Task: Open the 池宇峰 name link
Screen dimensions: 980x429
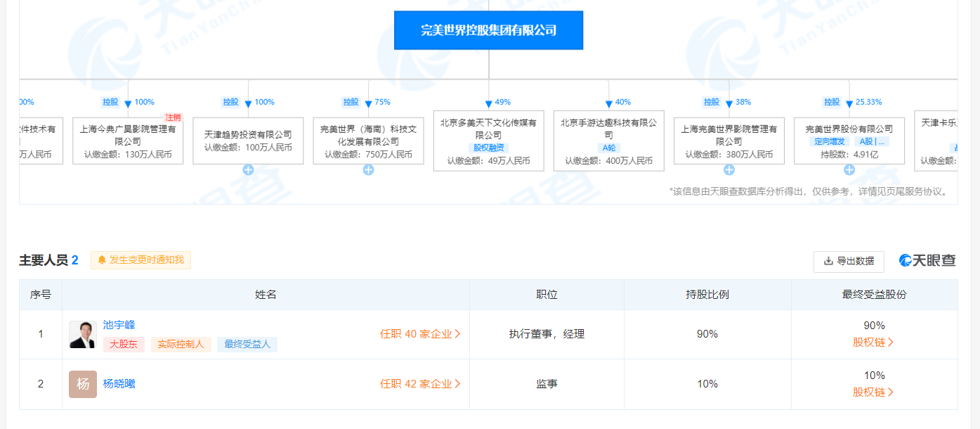Action: coord(119,325)
